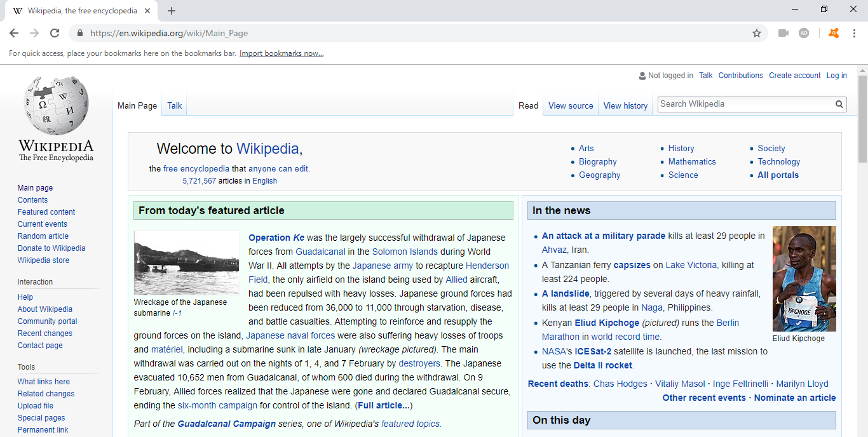Screen dimensions: 868x437
Task: Open the Guadalcanal Campaign link
Action: tap(227, 424)
